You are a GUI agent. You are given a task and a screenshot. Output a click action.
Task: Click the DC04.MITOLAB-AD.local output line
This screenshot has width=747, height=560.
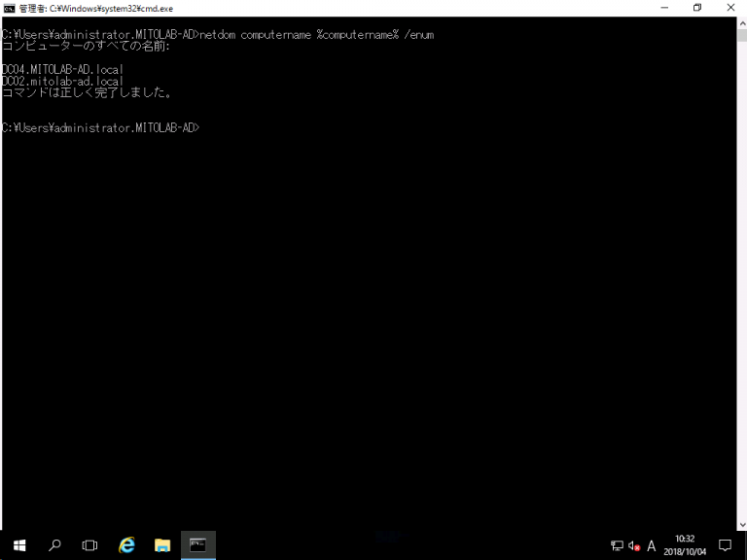(x=62, y=70)
